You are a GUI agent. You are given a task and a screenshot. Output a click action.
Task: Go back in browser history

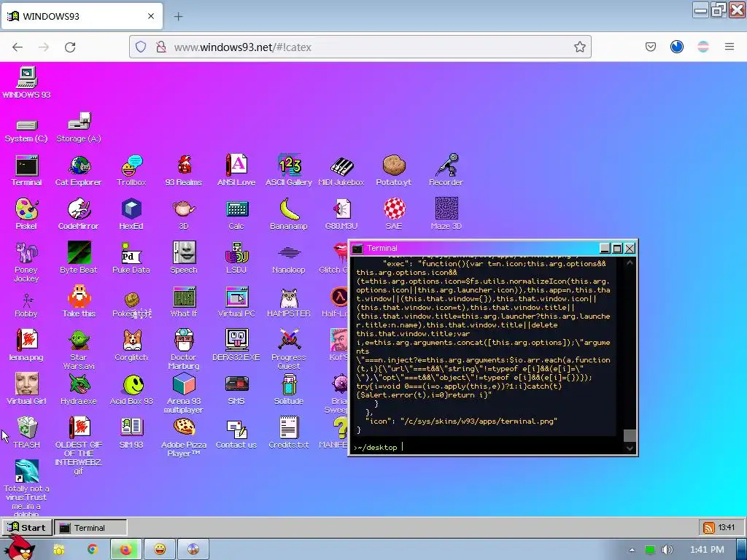point(18,47)
